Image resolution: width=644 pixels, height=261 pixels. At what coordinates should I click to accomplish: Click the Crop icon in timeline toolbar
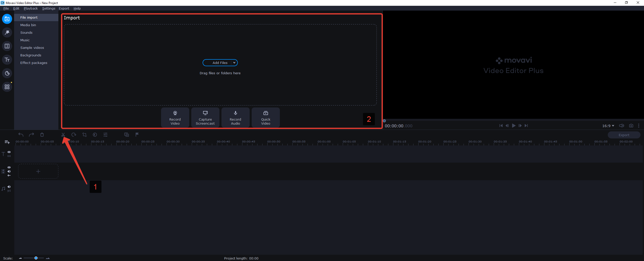[x=84, y=135]
